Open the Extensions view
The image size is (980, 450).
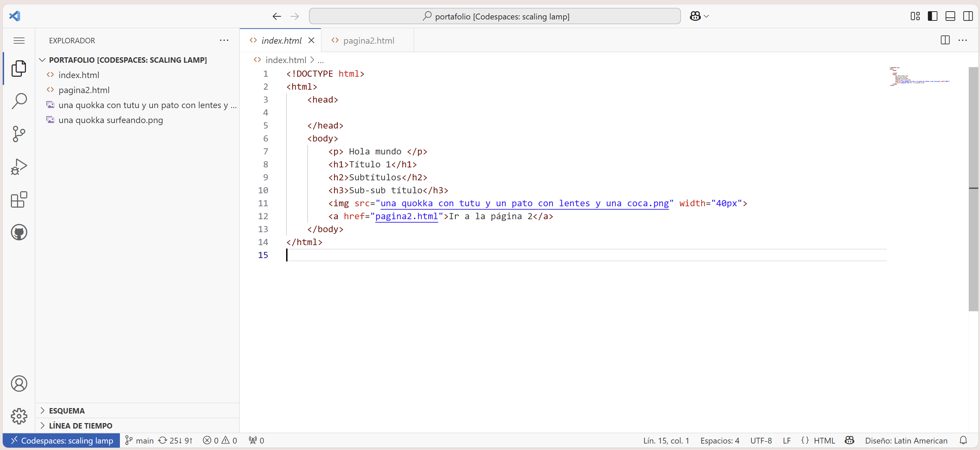[x=19, y=199]
